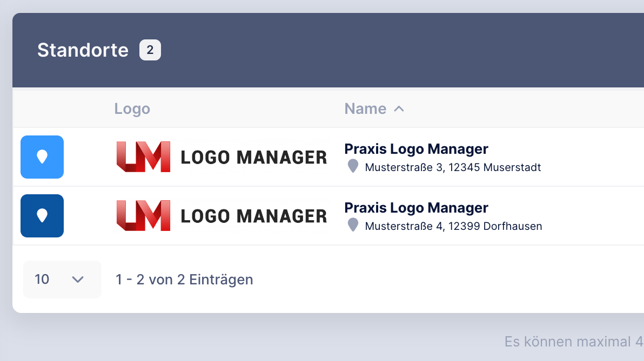Open the rows per page dropdown showing 10
This screenshot has height=361, width=644.
point(62,280)
